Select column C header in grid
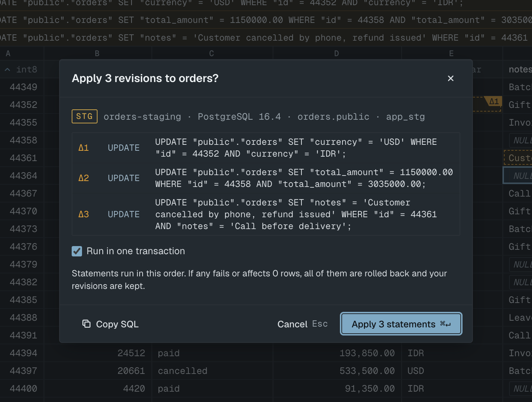532x402 pixels. (212, 54)
